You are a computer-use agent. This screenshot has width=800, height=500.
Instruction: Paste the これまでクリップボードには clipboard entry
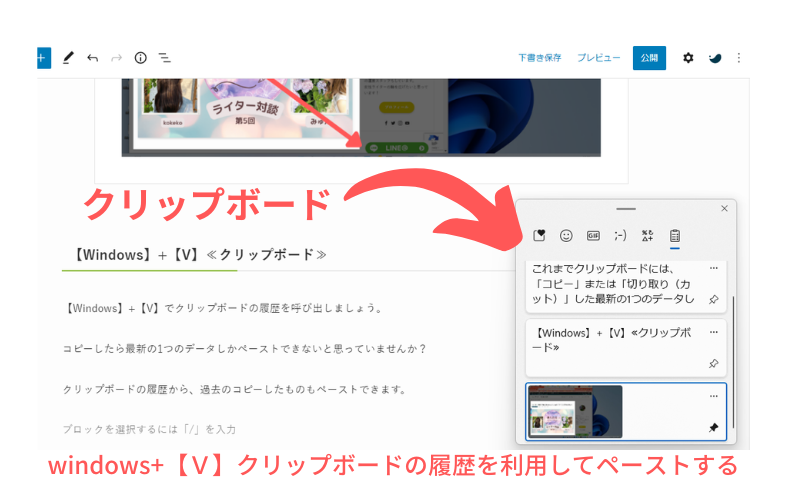(626, 286)
